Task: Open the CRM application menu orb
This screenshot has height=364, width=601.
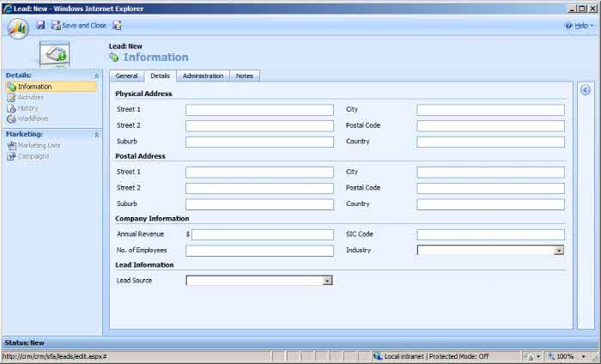Action: 18,27
